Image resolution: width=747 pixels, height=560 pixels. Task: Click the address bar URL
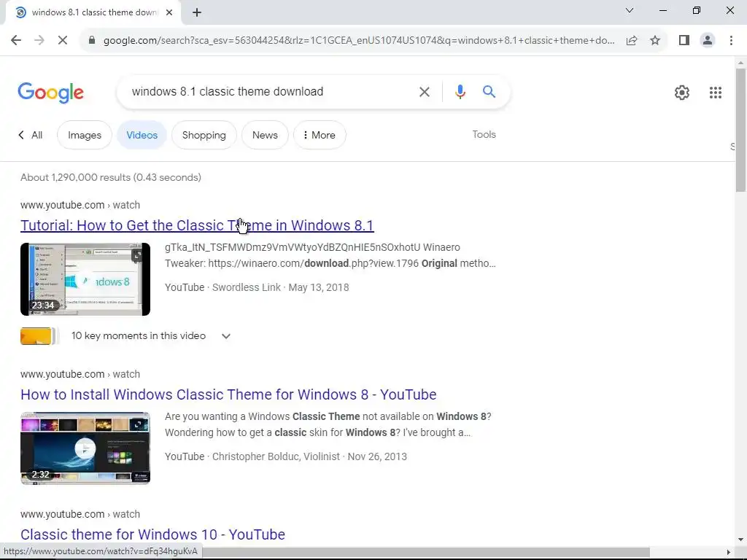(x=359, y=40)
